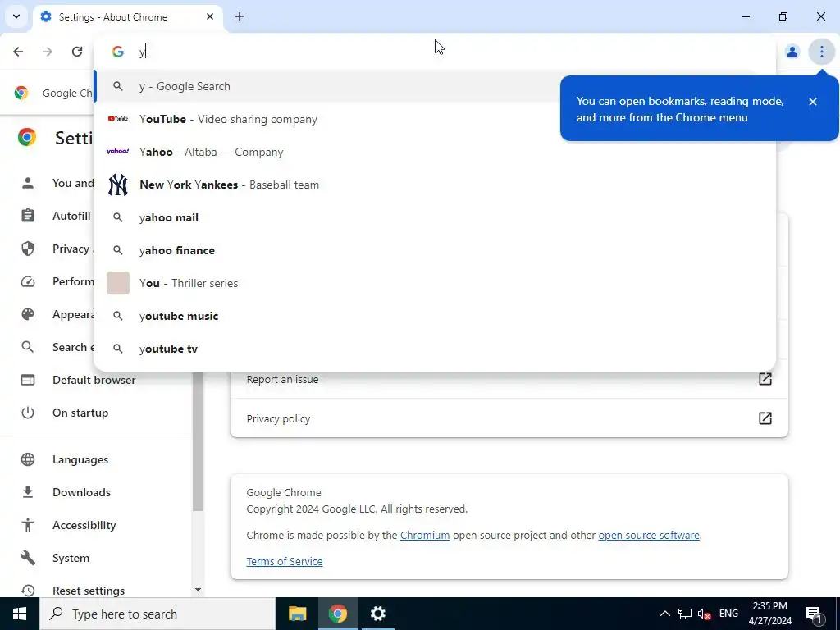
Task: Click the Performance gauge icon
Action: point(28,281)
